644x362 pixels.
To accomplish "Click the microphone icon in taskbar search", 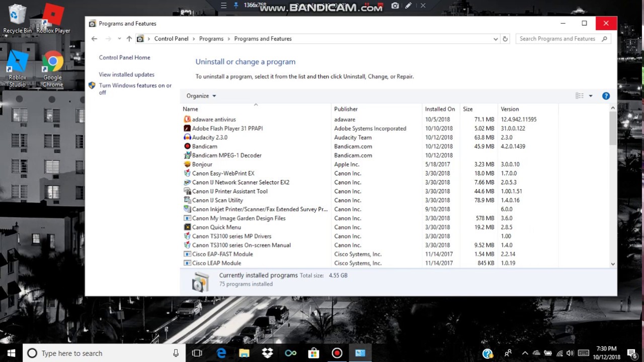I will coord(176,353).
